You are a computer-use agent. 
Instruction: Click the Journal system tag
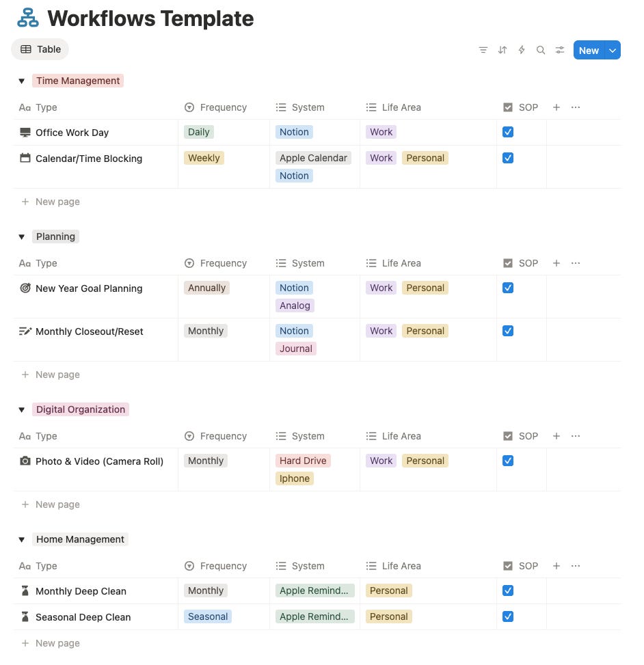(x=296, y=349)
